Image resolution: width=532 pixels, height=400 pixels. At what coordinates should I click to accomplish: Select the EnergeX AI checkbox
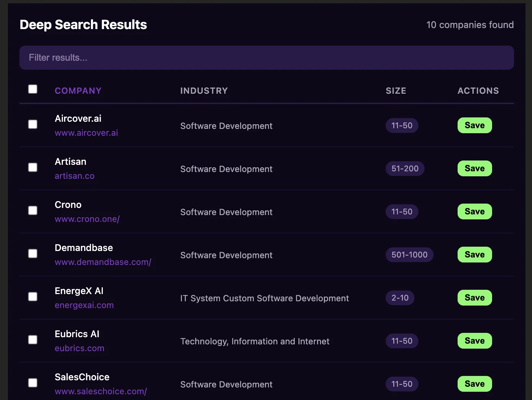(x=33, y=297)
